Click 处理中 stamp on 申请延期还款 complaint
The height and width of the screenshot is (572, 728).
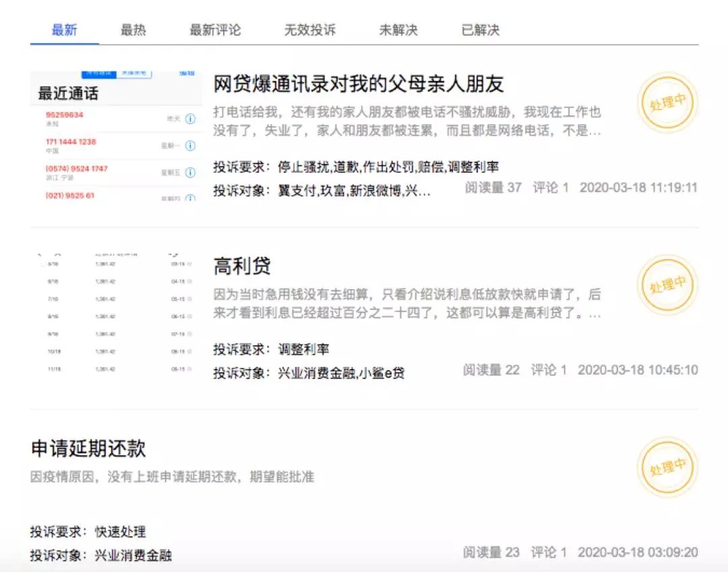click(667, 467)
